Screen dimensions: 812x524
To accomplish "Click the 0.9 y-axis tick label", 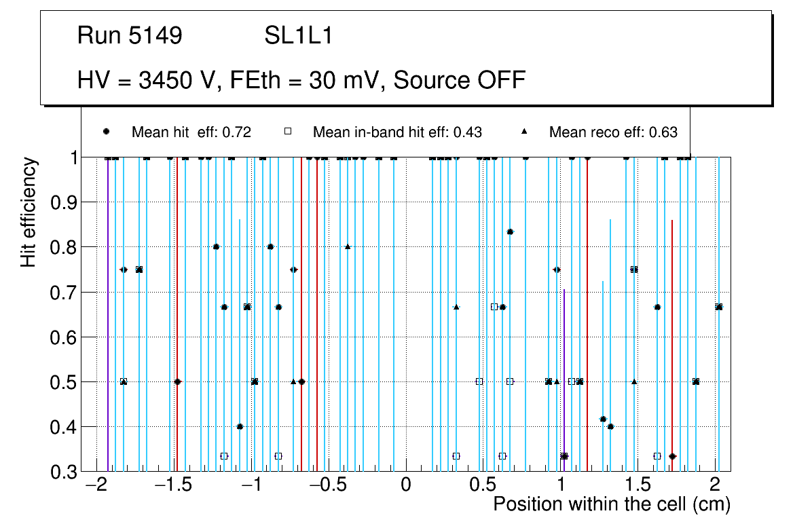I will pyautogui.click(x=63, y=202).
